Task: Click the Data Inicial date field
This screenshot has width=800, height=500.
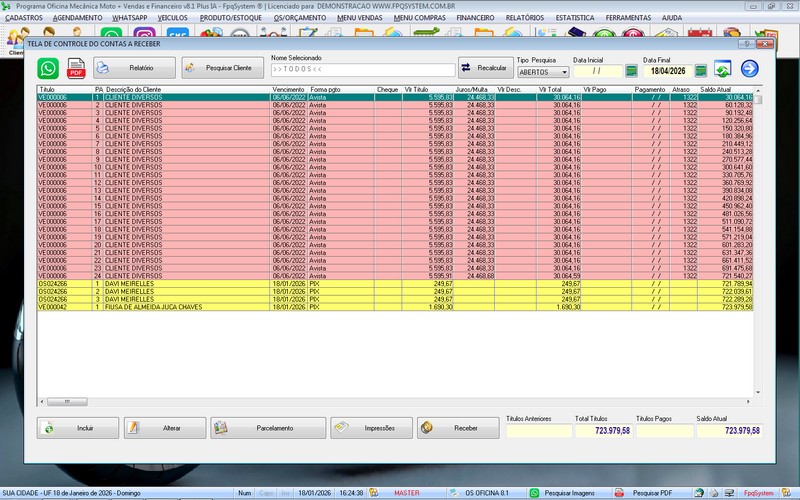Action: point(596,72)
